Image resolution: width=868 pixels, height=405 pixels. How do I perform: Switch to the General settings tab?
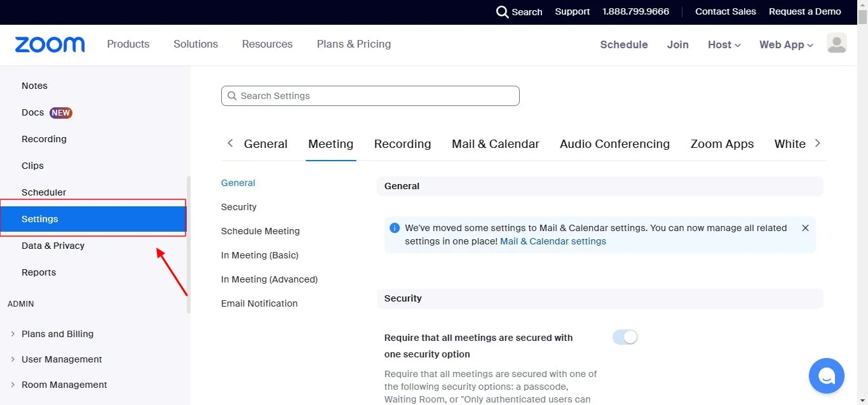tap(266, 144)
